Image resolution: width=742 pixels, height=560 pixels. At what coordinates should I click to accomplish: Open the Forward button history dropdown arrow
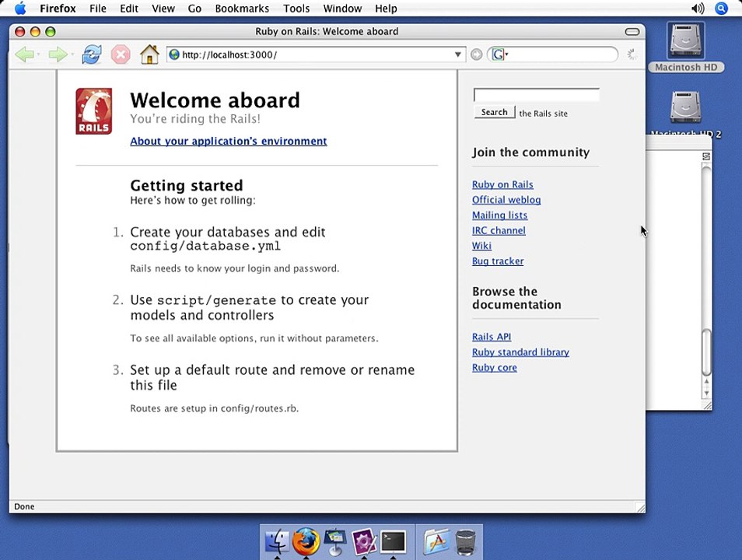72,55
